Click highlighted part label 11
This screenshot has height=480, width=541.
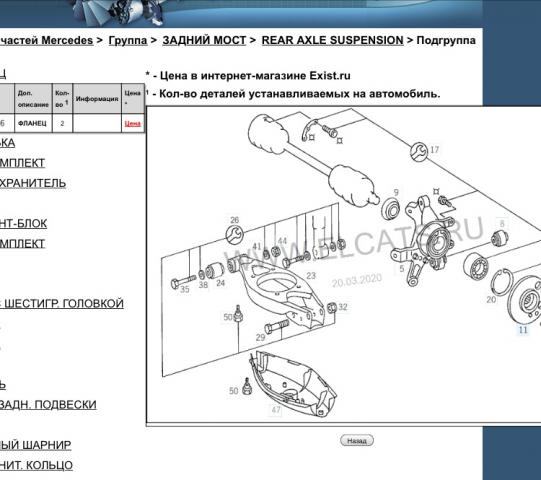pos(523,330)
